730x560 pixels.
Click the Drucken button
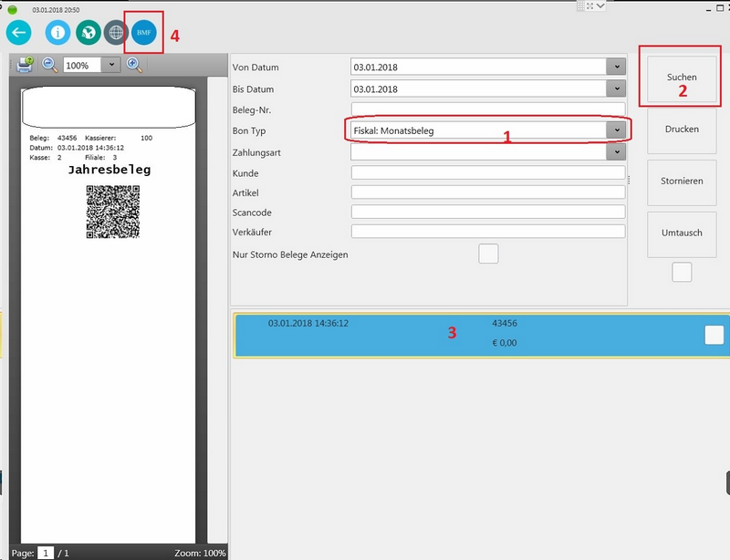click(682, 130)
